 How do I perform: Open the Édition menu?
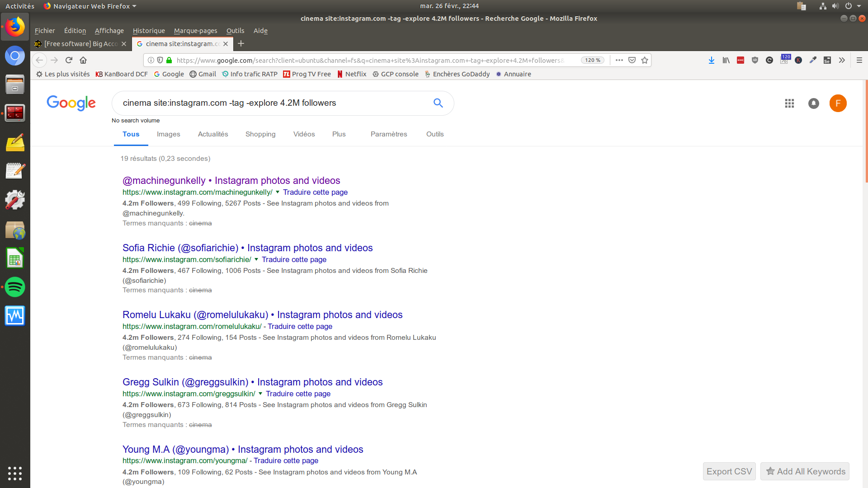tap(75, 31)
